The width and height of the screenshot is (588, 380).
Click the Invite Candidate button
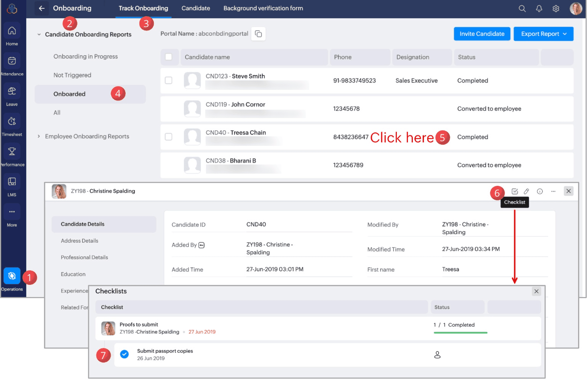point(481,34)
